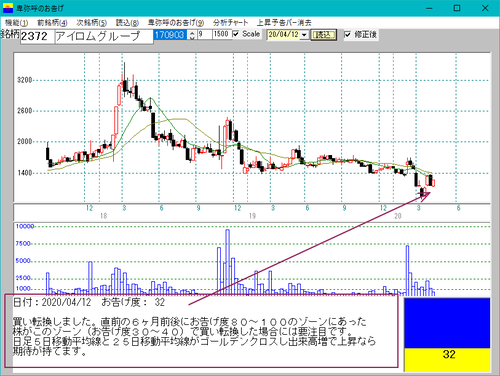Click the tallest volume bar near 10000
This screenshot has width=500, height=376.
(227, 262)
